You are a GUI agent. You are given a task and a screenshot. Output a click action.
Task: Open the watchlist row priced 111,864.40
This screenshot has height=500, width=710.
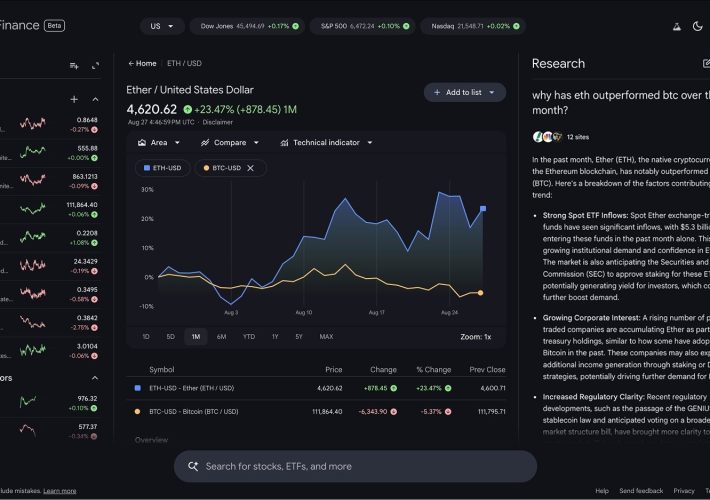pyautogui.click(x=50, y=209)
